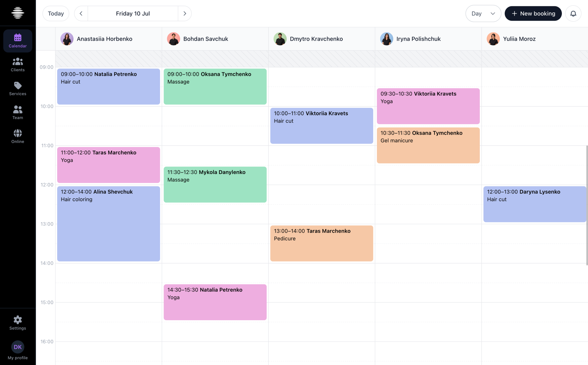Viewport: 588px width, 365px height.
Task: Open the Friday 10 Jul date picker
Action: (x=133, y=13)
